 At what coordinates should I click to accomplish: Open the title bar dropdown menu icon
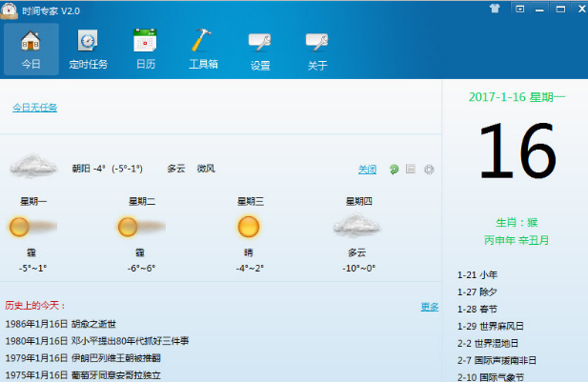click(519, 9)
